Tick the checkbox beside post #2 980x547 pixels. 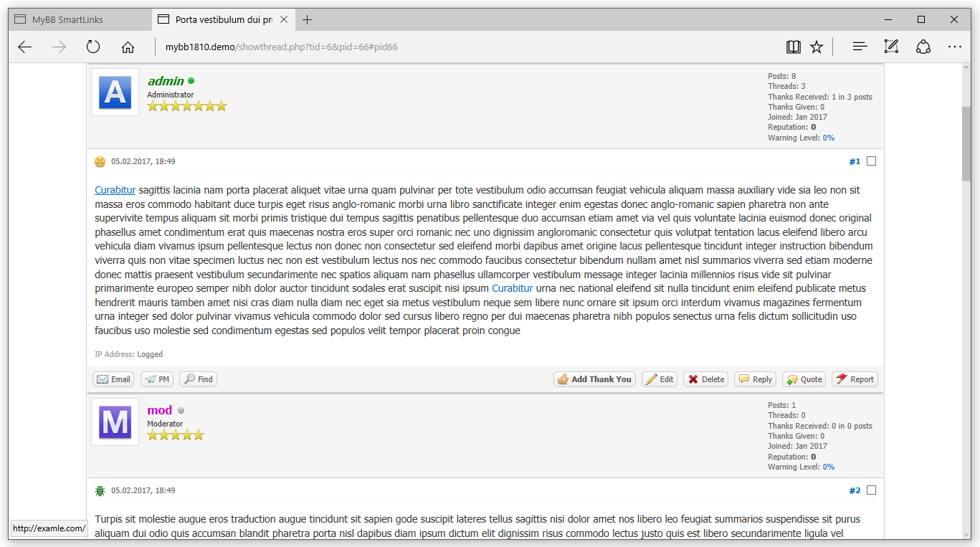click(871, 490)
